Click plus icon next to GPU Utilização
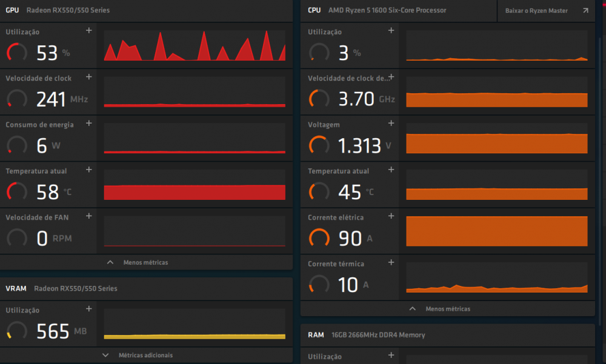The image size is (606, 364). tap(89, 30)
